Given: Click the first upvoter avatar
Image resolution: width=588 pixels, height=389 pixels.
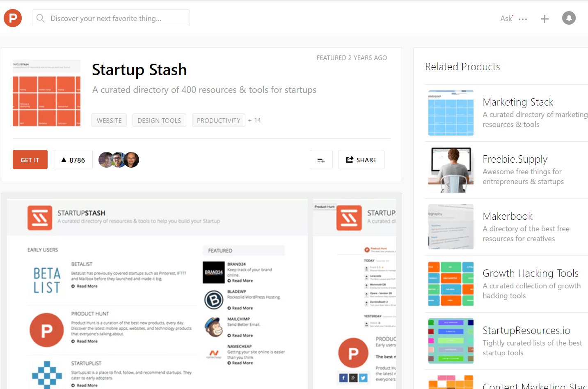Looking at the screenshot, I should coord(105,160).
